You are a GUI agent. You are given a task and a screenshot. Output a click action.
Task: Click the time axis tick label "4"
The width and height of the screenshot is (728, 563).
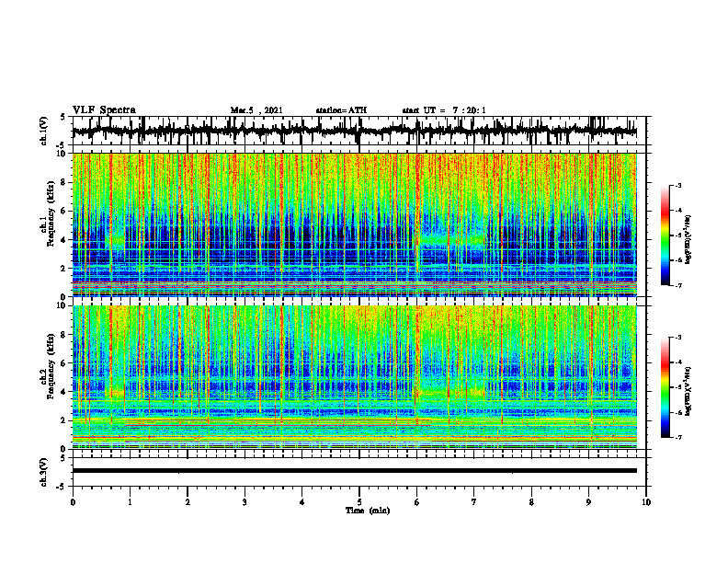[x=302, y=502]
